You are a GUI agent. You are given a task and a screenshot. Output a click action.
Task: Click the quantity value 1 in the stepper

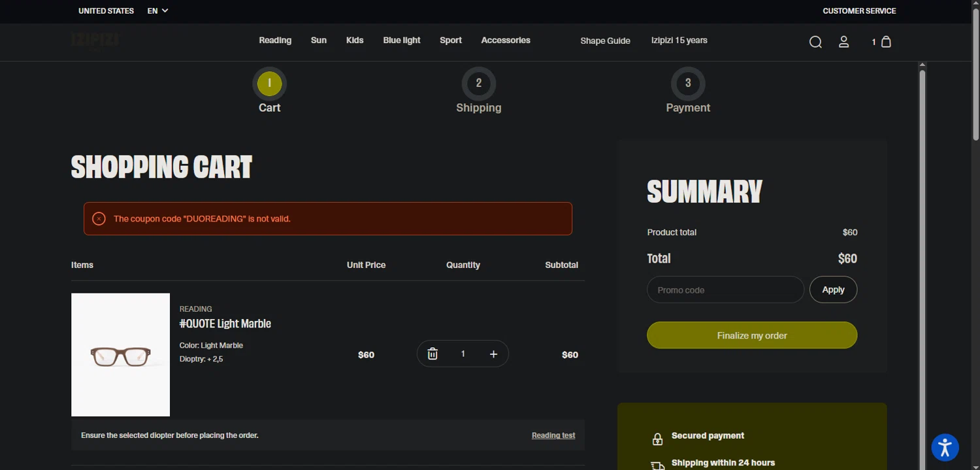(x=463, y=354)
